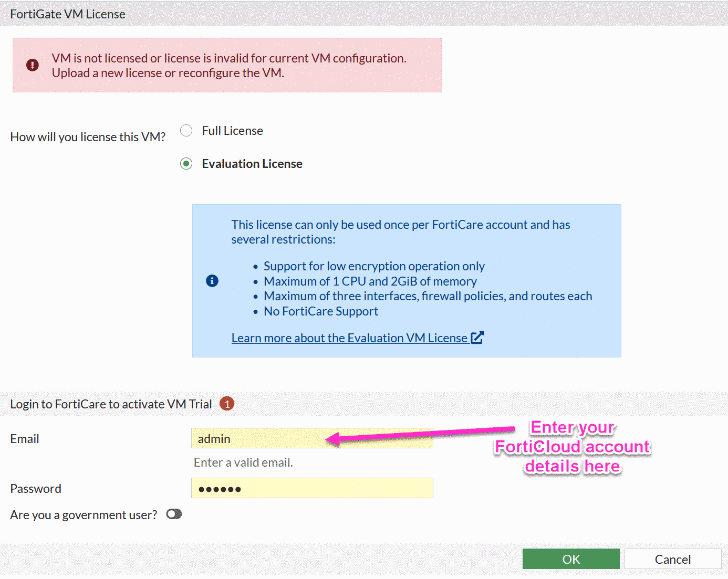This screenshot has width=728, height=579.
Task: Click the external link icon after Evaluation VM License
Action: pyautogui.click(x=477, y=338)
